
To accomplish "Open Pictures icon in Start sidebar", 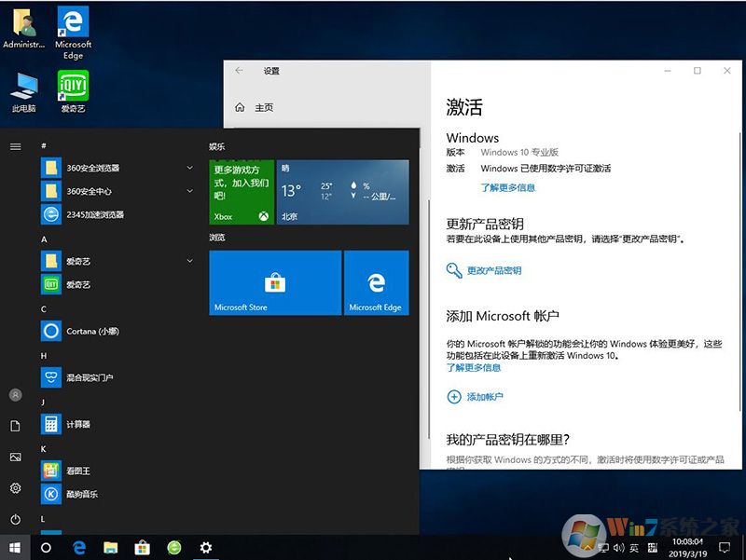I will click(x=15, y=457).
